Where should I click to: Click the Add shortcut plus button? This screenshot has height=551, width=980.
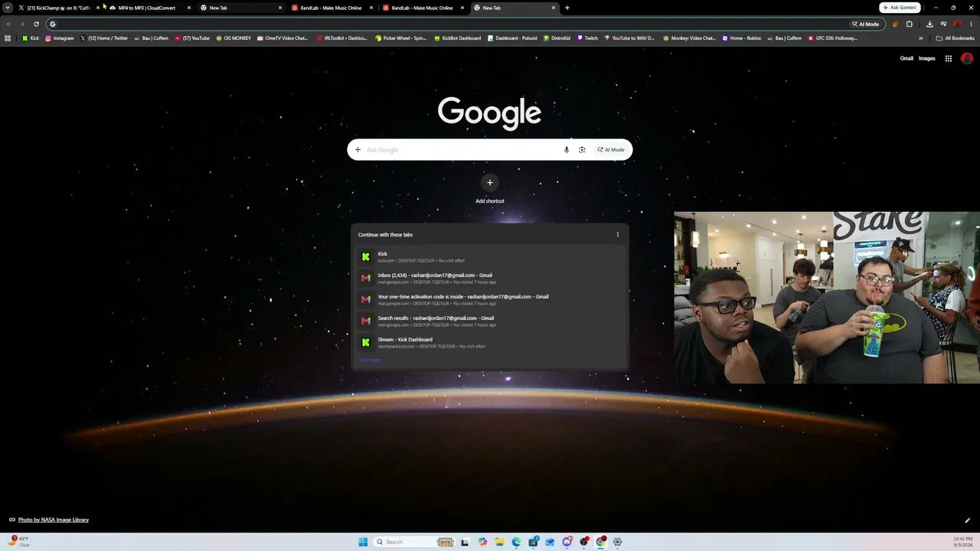pos(490,182)
